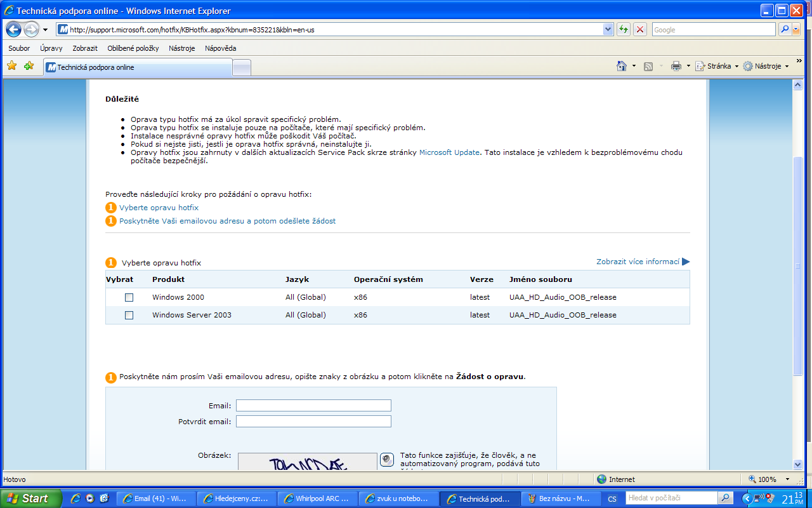The height and width of the screenshot is (508, 812).
Task: Click the Internet security zone in status bar
Action: tap(616, 479)
